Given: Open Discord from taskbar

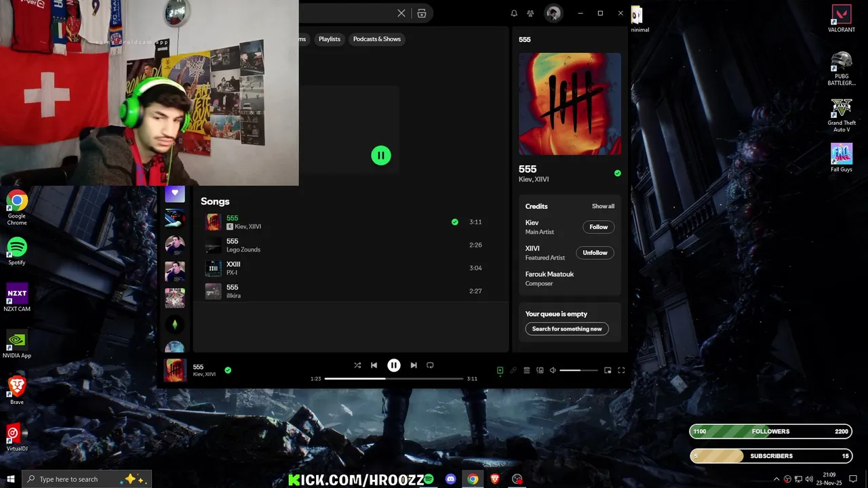Looking at the screenshot, I should [451, 479].
